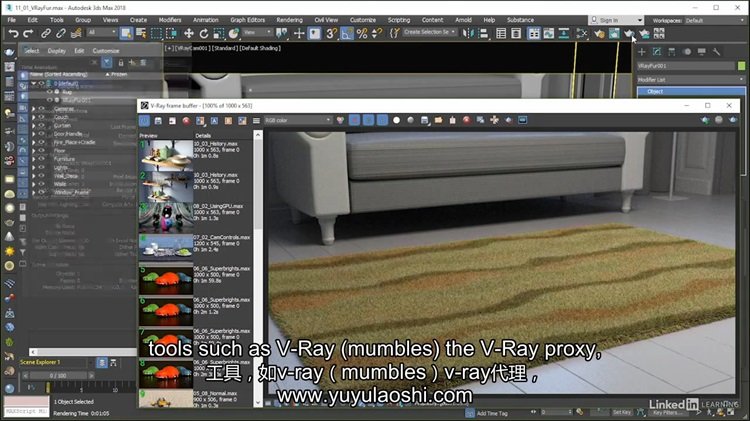Open the Rendering menu
Viewport: 750px width, 421px height.
pos(289,20)
